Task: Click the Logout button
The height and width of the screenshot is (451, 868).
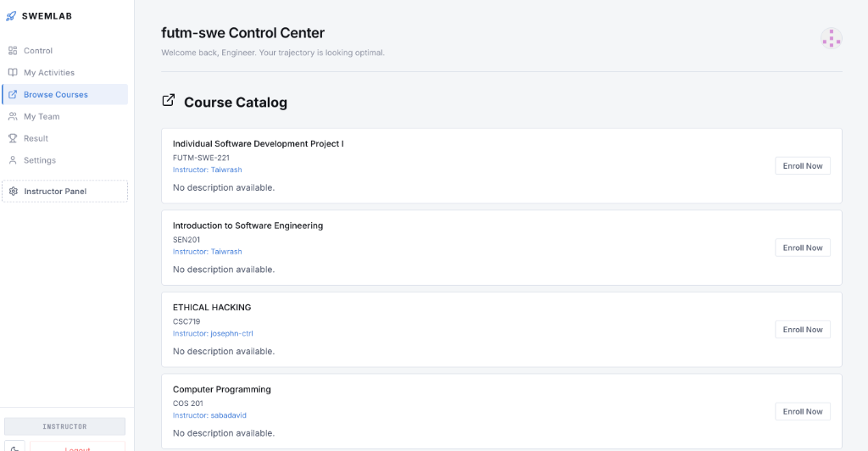Action: pos(77,447)
